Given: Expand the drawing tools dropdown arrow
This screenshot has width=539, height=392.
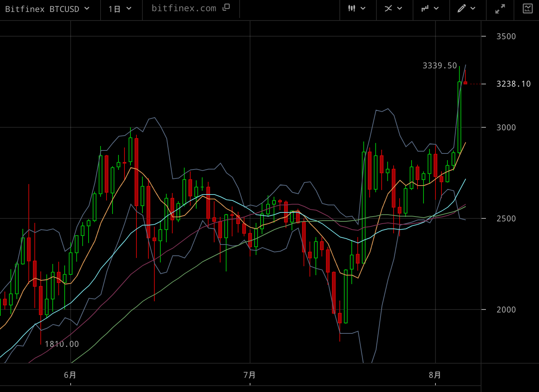Looking at the screenshot, I should (473, 8).
